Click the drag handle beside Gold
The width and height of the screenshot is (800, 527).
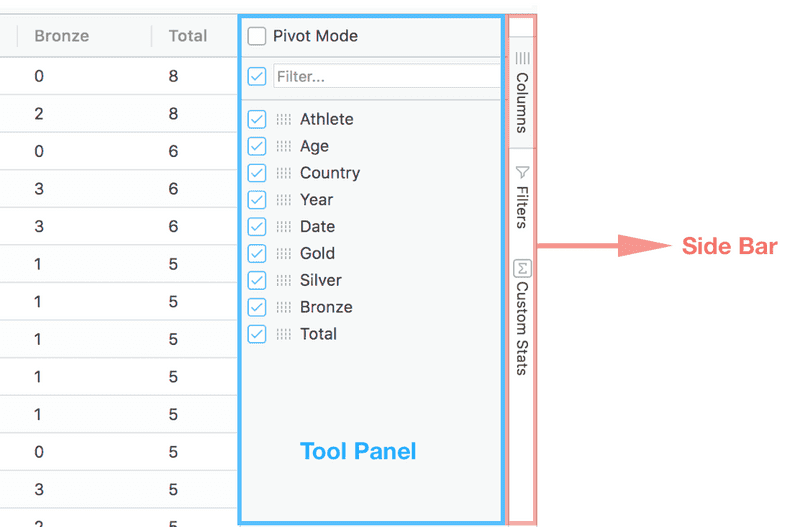[284, 254]
